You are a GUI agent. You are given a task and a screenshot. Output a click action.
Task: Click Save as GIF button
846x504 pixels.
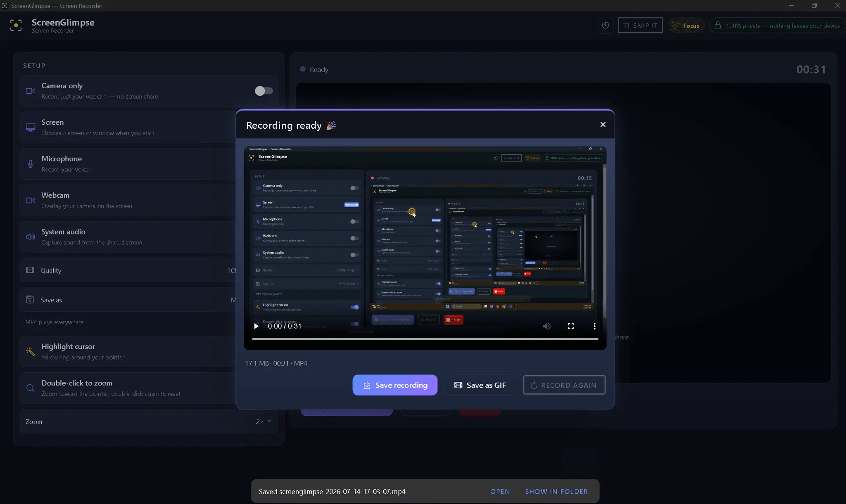tap(480, 385)
